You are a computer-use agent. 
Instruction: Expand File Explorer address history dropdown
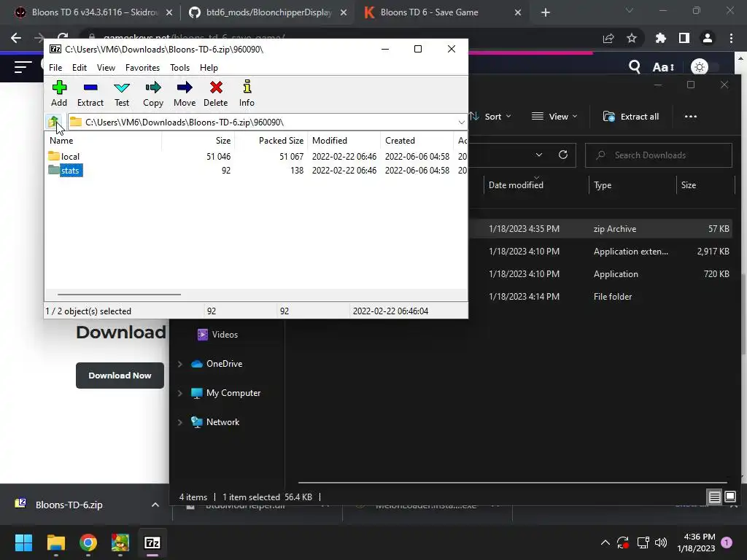coord(539,155)
